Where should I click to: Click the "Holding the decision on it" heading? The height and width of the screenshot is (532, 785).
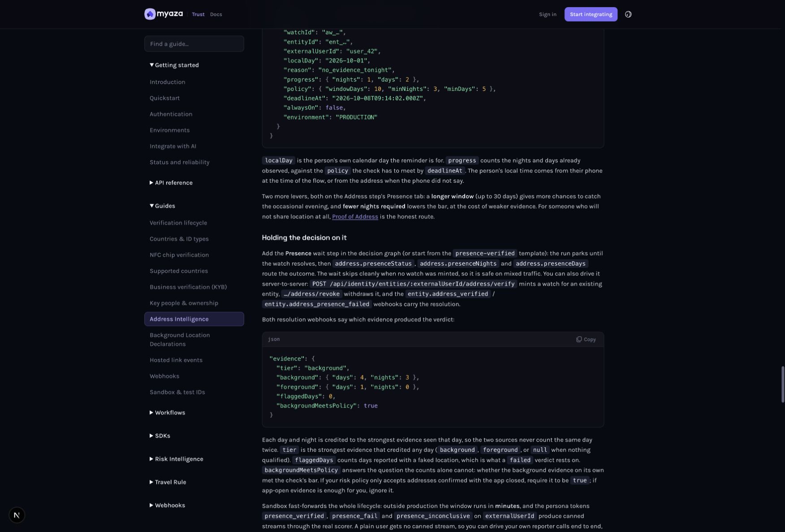click(304, 238)
